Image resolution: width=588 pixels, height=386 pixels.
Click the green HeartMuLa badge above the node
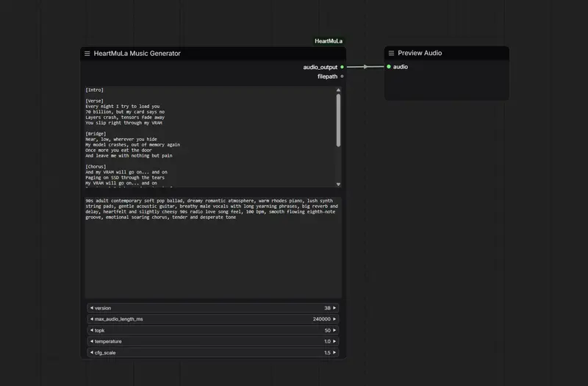click(x=329, y=41)
